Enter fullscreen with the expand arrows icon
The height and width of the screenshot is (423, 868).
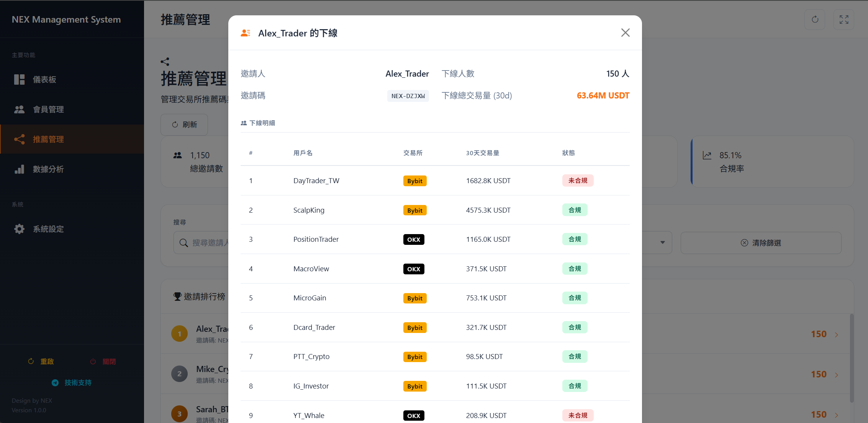coord(844,19)
